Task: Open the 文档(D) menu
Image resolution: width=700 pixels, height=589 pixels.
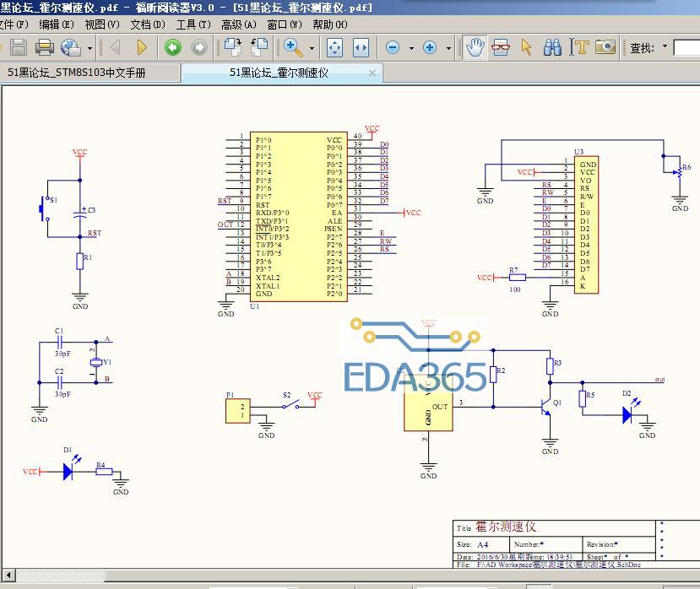Action: [148, 24]
